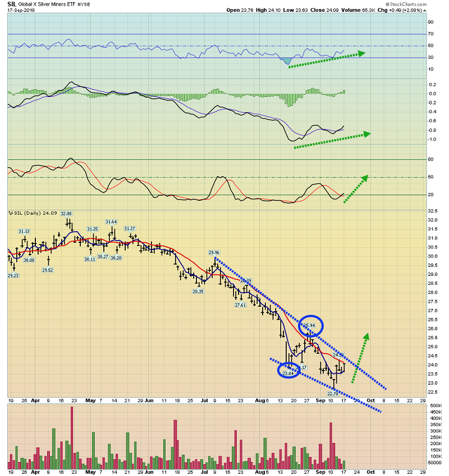Click the Low 23.63 header value
The width and height of the screenshot is (449, 476).
(x=295, y=10)
